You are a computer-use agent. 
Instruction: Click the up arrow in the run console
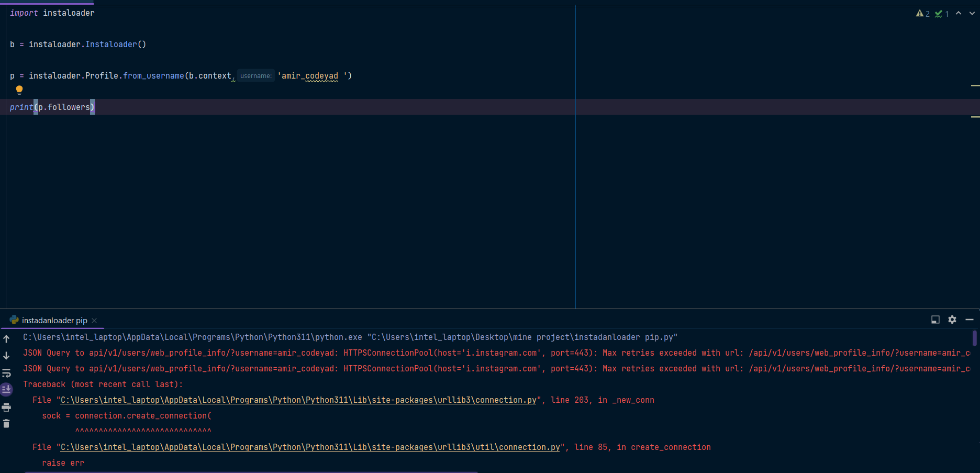pyautogui.click(x=7, y=339)
